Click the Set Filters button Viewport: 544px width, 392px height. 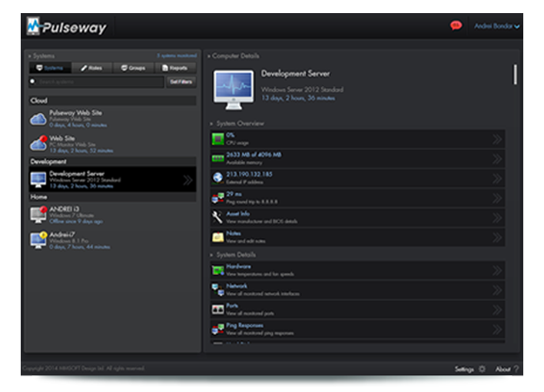coord(181,81)
